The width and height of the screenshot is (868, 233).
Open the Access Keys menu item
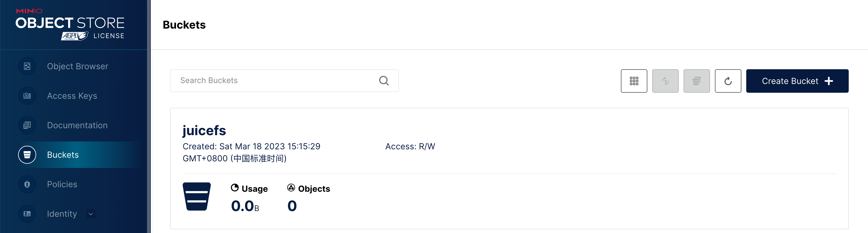point(72,96)
